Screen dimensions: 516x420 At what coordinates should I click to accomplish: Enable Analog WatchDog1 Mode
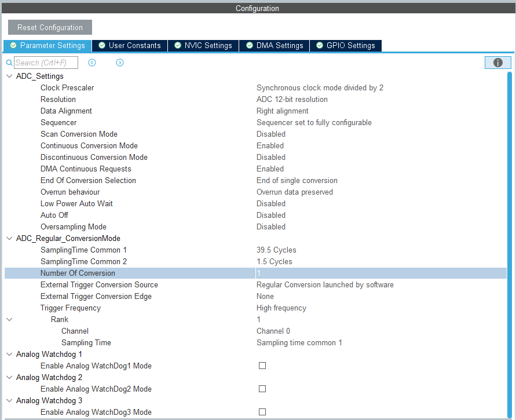(x=262, y=366)
